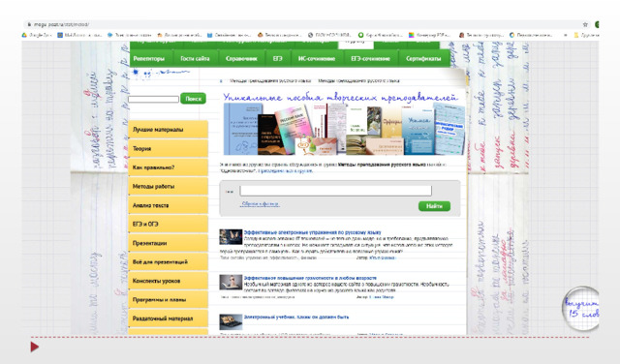
Task: Click the bookmark star icon in address bar
Action: click(x=585, y=24)
